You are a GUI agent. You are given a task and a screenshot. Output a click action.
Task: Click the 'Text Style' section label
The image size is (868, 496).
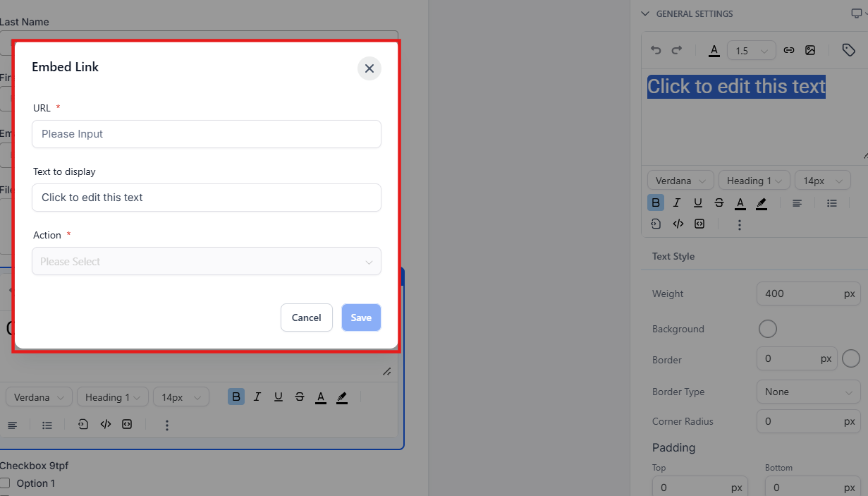click(673, 256)
